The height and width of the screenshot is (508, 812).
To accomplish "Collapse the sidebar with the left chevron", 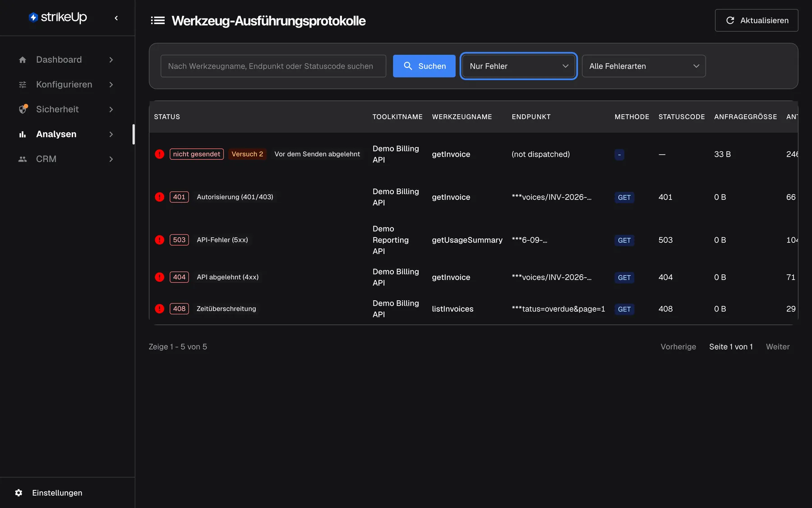I will [x=116, y=18].
